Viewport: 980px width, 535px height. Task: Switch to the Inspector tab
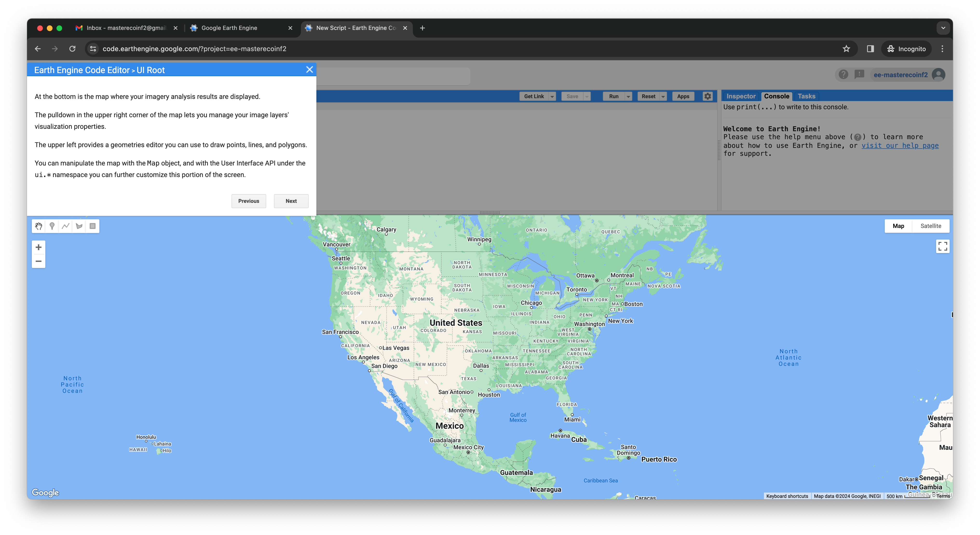pos(741,96)
